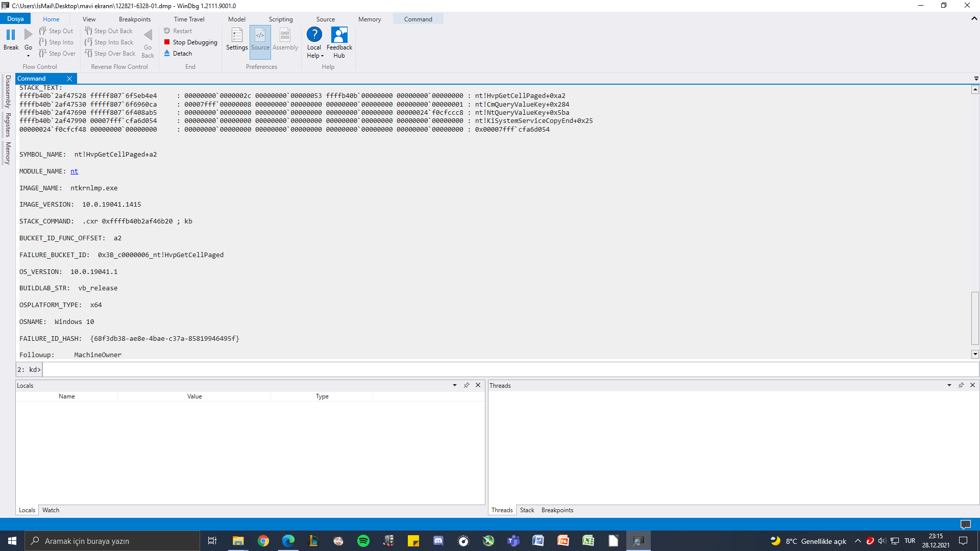Open the Threads panel options dropdown
980x551 pixels.
point(949,385)
